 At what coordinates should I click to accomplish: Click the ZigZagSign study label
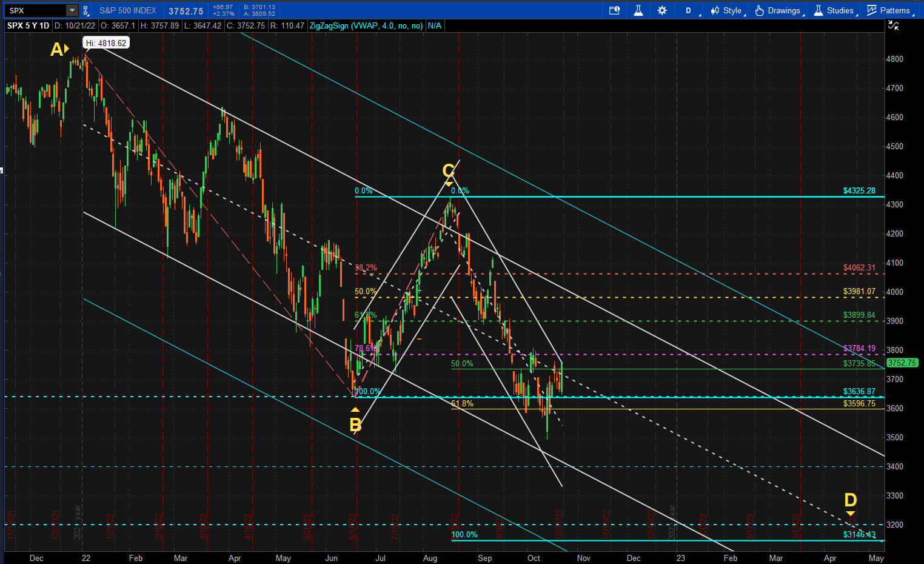[366, 25]
